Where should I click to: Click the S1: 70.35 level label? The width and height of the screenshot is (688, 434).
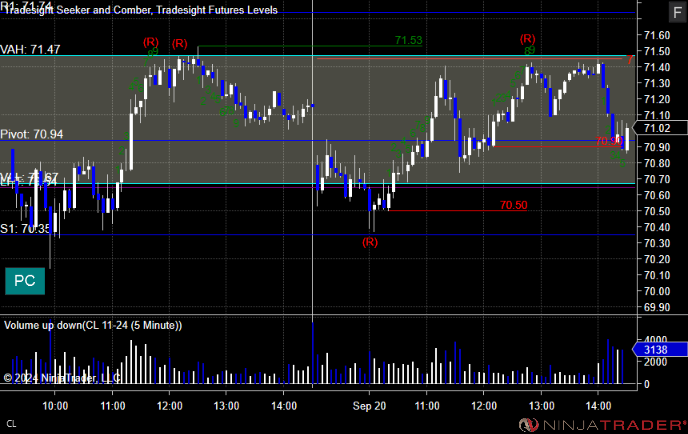[x=25, y=229]
